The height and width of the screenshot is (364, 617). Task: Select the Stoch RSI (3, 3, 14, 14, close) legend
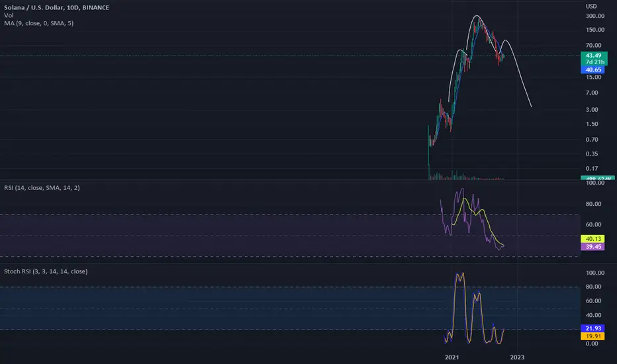click(46, 271)
